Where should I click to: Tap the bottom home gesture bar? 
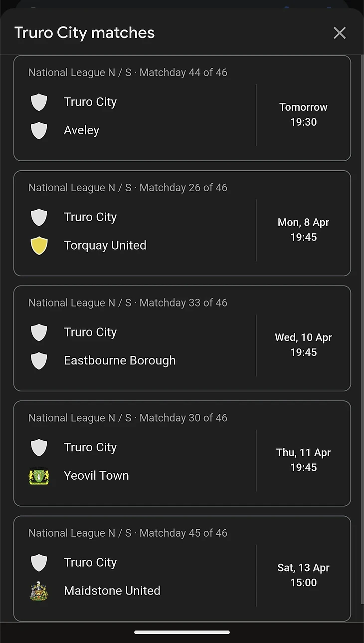point(182,632)
